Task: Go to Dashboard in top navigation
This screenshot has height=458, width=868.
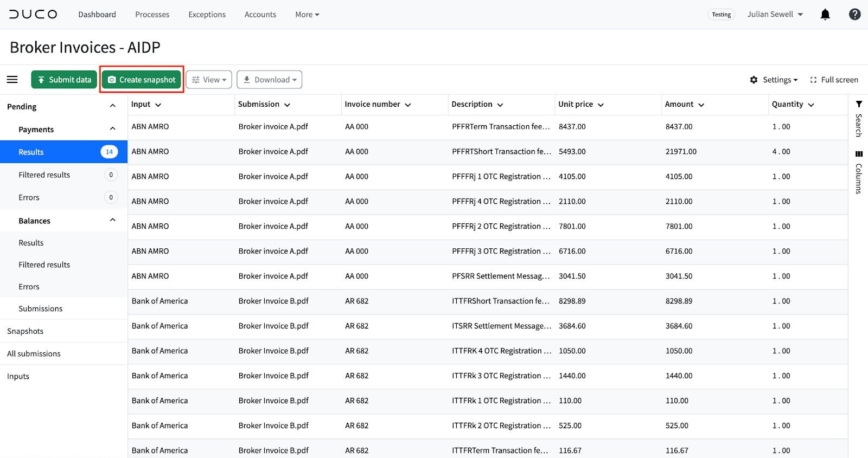Action: click(x=97, y=15)
